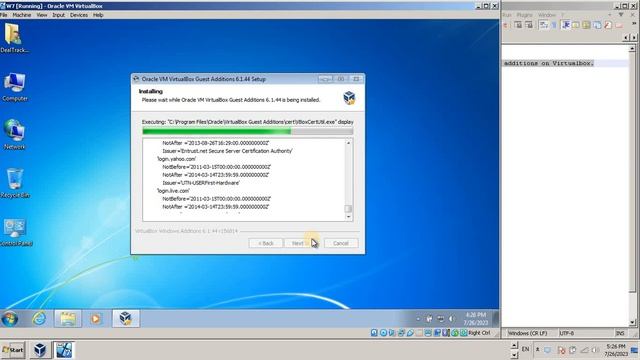Click the 'login.live.com' line in the install log
Screen dimensions: 640x360
click(173, 191)
